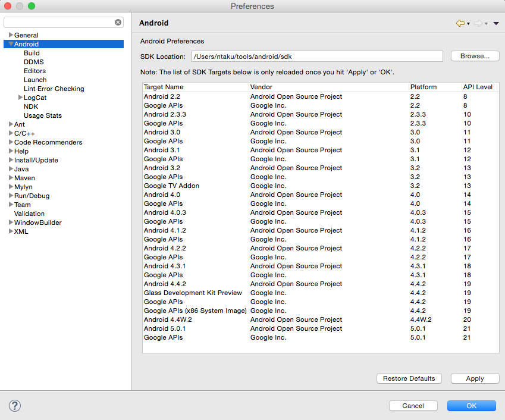
Task: Select the Android 4.2.2 target row
Action: tap(321, 248)
